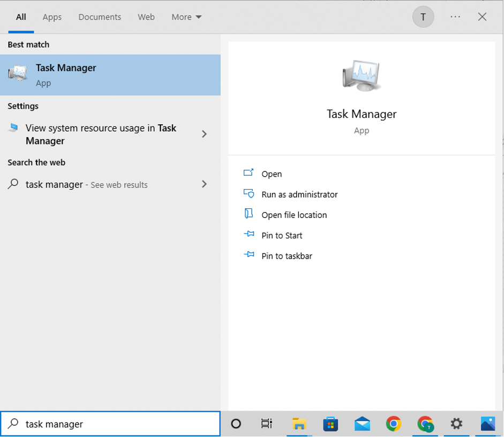Screen dimensions: 504x437
Task: Click the Open icon in the actions list
Action: (x=249, y=173)
